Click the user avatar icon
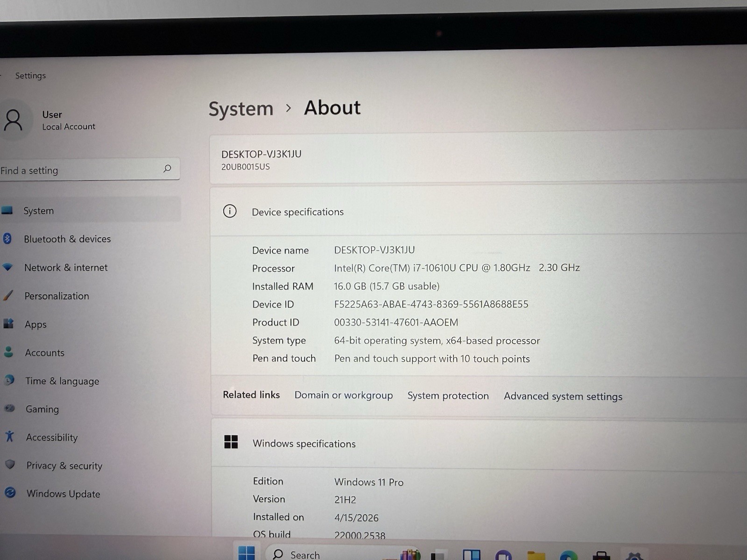747x560 pixels. coord(13,120)
